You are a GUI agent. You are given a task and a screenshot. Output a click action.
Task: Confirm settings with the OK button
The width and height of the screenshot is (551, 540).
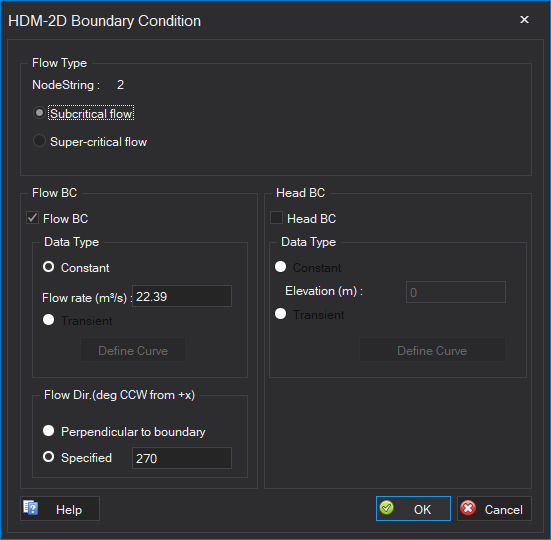click(x=413, y=508)
